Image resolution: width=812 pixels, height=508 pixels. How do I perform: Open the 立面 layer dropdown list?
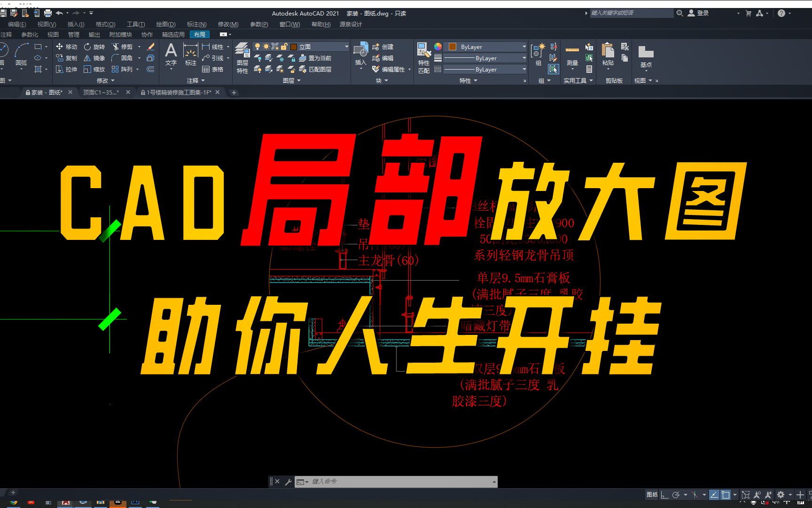346,46
